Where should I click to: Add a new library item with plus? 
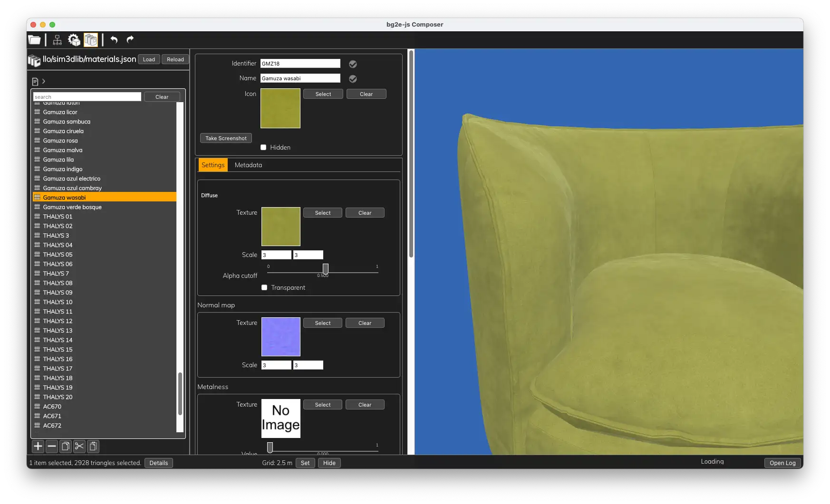point(38,446)
